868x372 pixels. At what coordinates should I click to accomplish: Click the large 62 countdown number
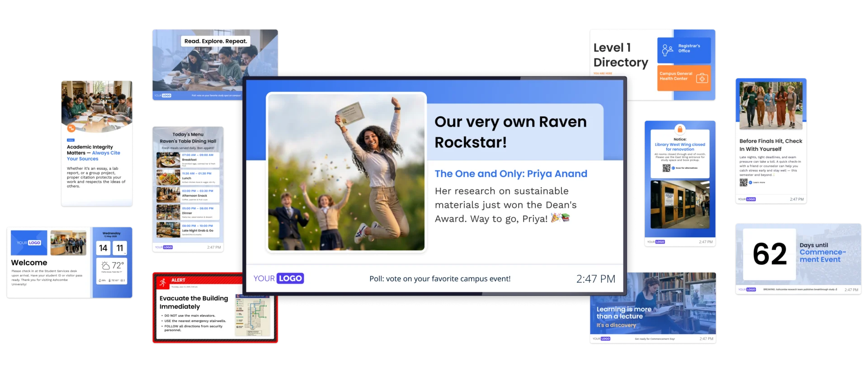pyautogui.click(x=769, y=254)
